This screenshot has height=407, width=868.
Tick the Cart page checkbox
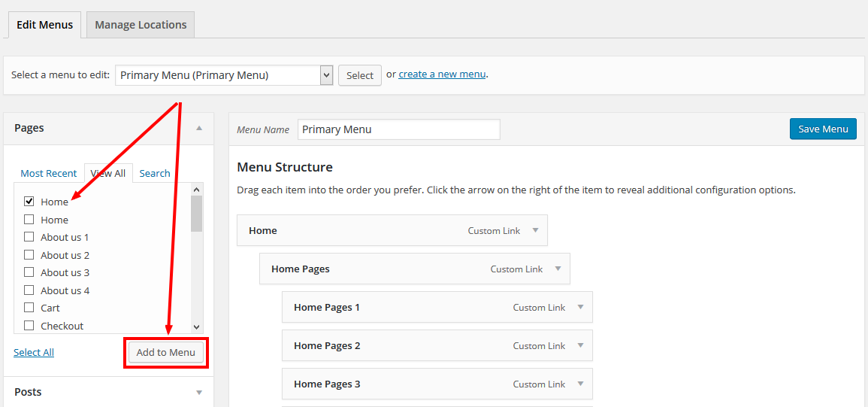tap(29, 307)
